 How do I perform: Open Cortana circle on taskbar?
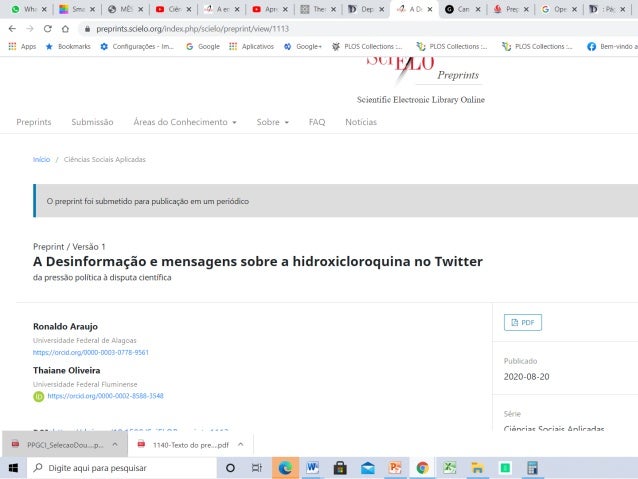click(x=230, y=468)
